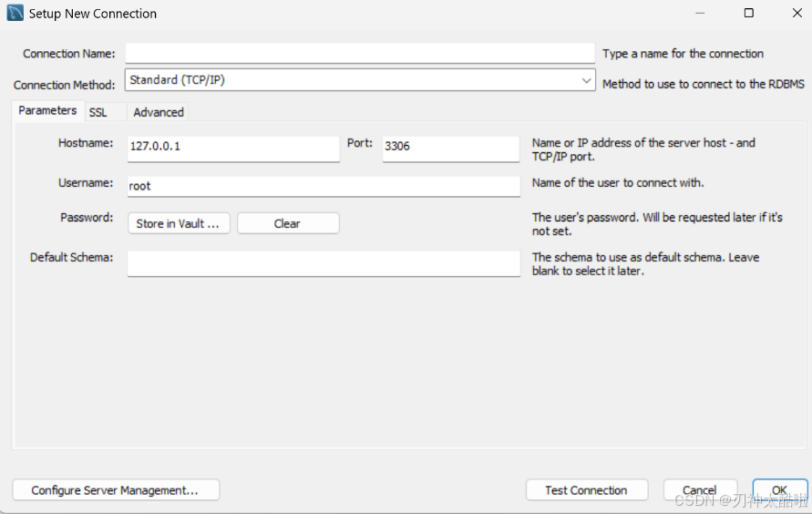
Task: Click the Test Connection button
Action: (x=587, y=490)
